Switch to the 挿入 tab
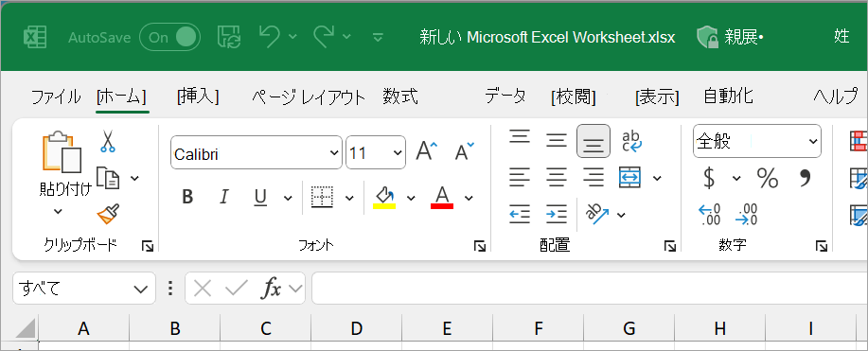Screen dimensions: 868x351 pyautogui.click(x=198, y=97)
